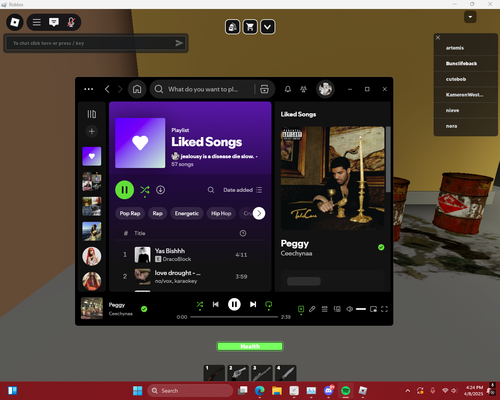Pause playback with the white button in the player bar

[x=234, y=304]
